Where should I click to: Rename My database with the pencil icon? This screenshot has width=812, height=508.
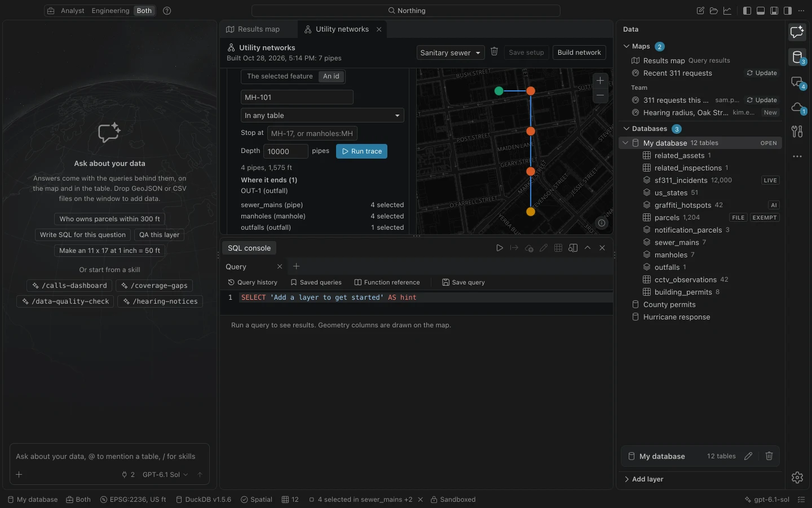point(748,456)
